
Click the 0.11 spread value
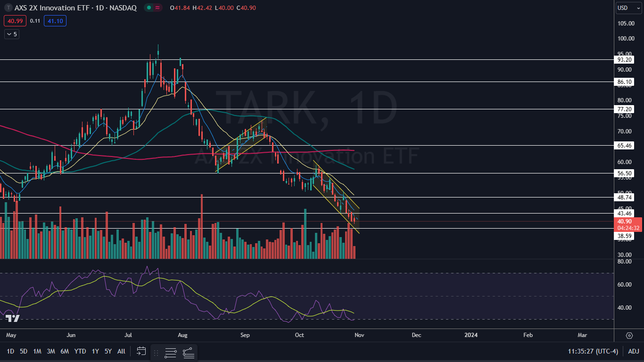[35, 21]
